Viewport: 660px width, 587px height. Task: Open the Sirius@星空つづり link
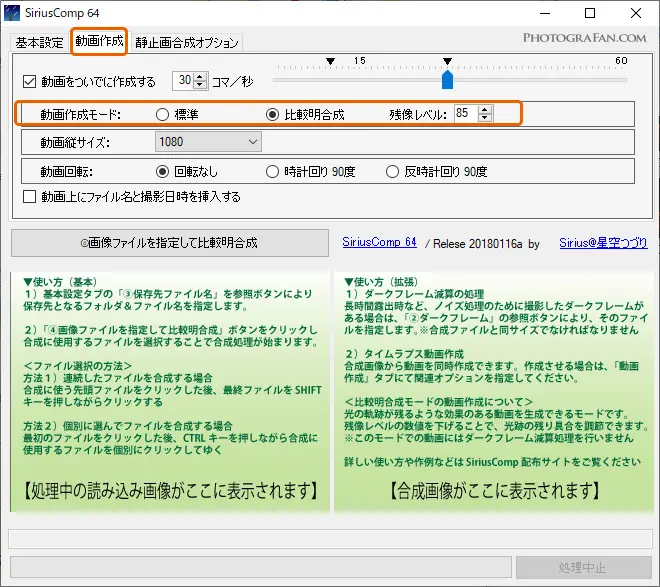coord(603,243)
